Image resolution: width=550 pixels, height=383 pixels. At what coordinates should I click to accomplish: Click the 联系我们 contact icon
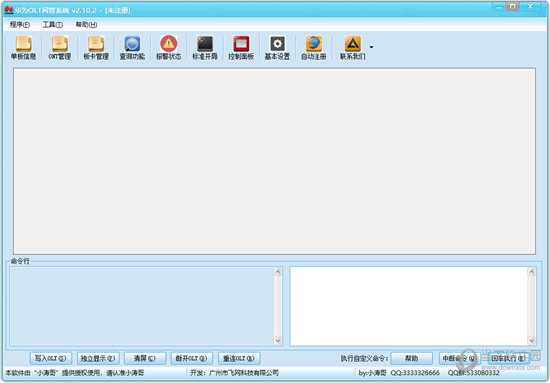point(353,48)
